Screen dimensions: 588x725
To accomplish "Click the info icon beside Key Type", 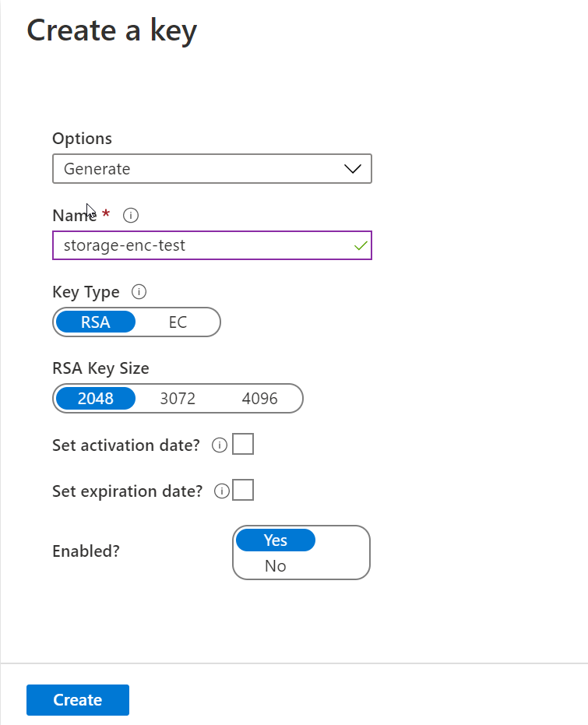I will tap(139, 292).
